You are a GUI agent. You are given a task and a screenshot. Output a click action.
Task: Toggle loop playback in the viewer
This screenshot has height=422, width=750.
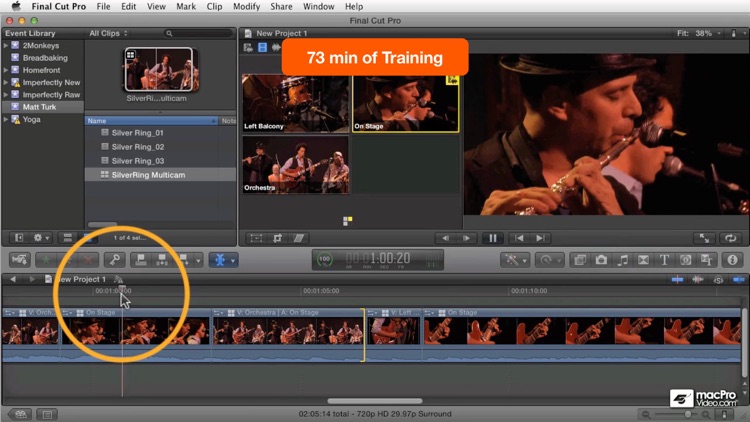[x=730, y=238]
